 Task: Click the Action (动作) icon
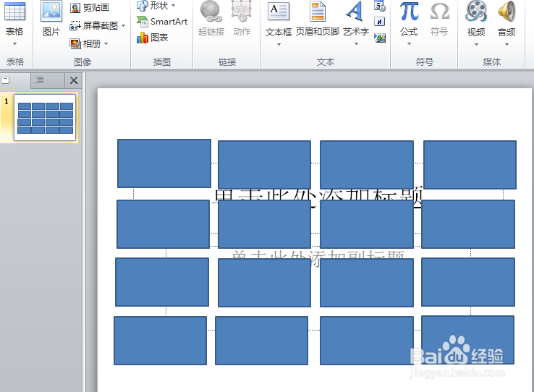coord(242,12)
